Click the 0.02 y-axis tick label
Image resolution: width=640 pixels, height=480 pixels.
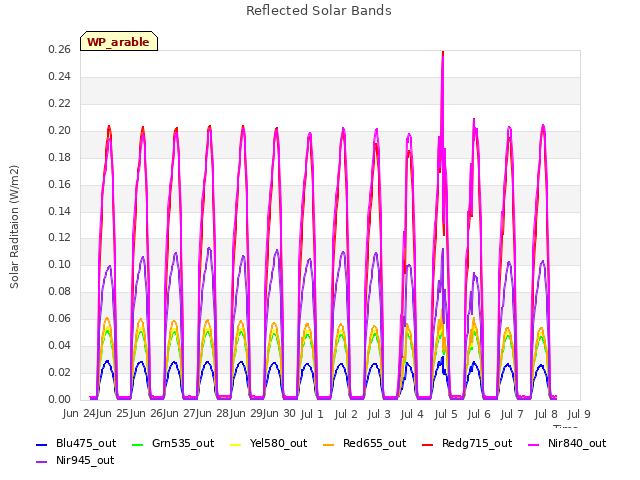59,372
